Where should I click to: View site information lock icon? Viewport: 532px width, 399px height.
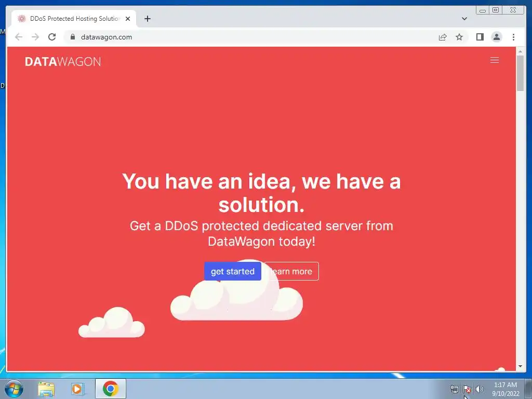[72, 37]
